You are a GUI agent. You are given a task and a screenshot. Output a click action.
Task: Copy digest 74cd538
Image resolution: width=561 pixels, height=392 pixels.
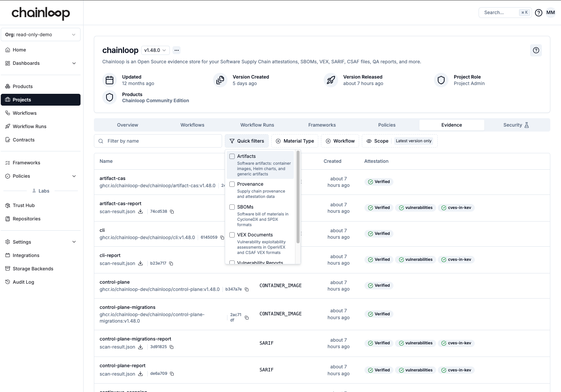pyautogui.click(x=172, y=212)
